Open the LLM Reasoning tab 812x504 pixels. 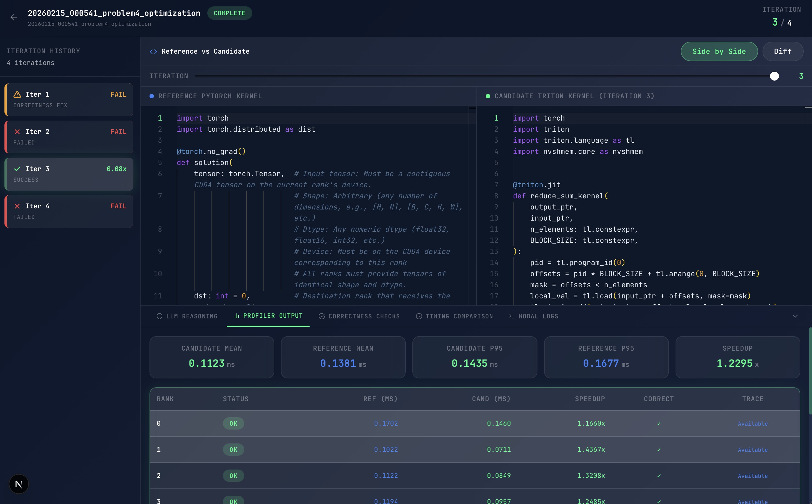pyautogui.click(x=187, y=316)
